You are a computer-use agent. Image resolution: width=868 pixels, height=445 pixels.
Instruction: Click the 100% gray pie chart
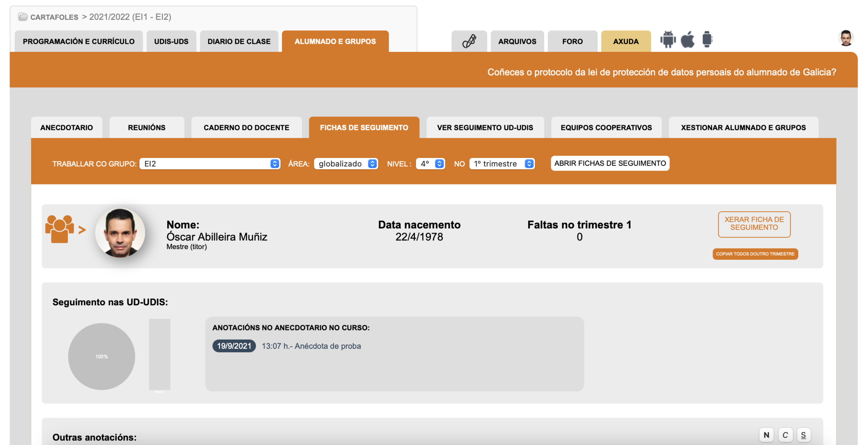(x=101, y=356)
